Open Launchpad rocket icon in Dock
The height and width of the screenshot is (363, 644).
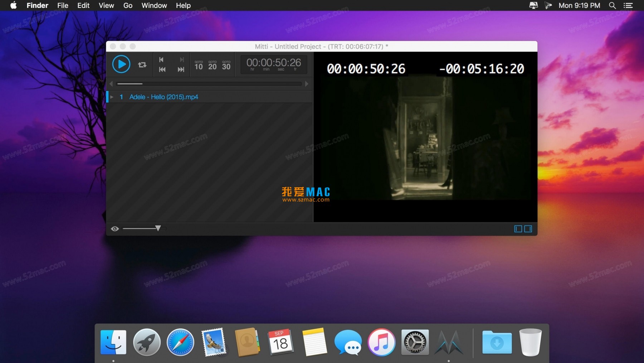(147, 342)
